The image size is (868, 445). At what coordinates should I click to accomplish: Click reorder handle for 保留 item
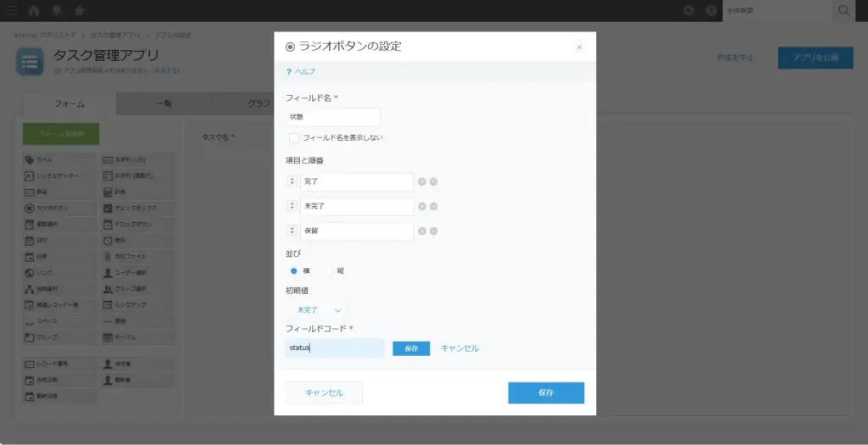(x=292, y=231)
